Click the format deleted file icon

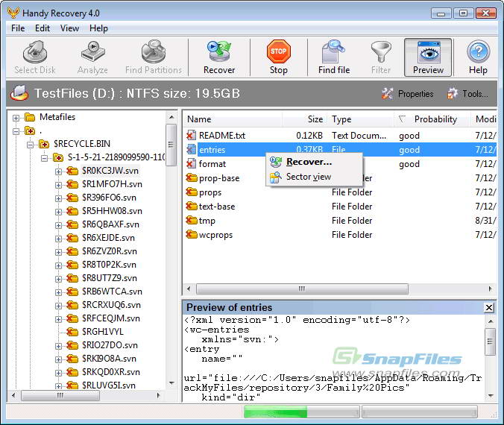point(192,163)
